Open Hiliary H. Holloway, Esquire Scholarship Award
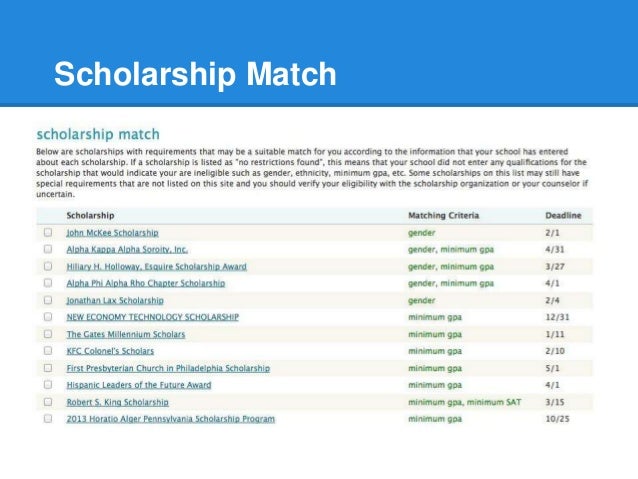The image size is (638, 479). (x=157, y=267)
